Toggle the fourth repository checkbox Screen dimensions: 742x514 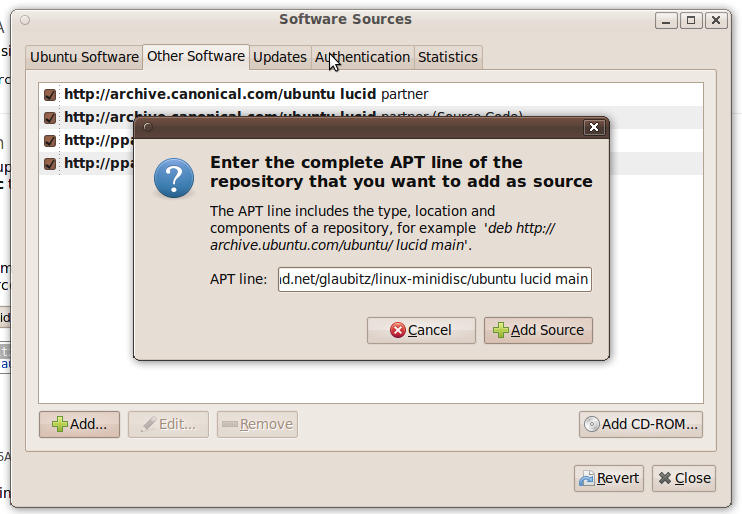[49, 163]
